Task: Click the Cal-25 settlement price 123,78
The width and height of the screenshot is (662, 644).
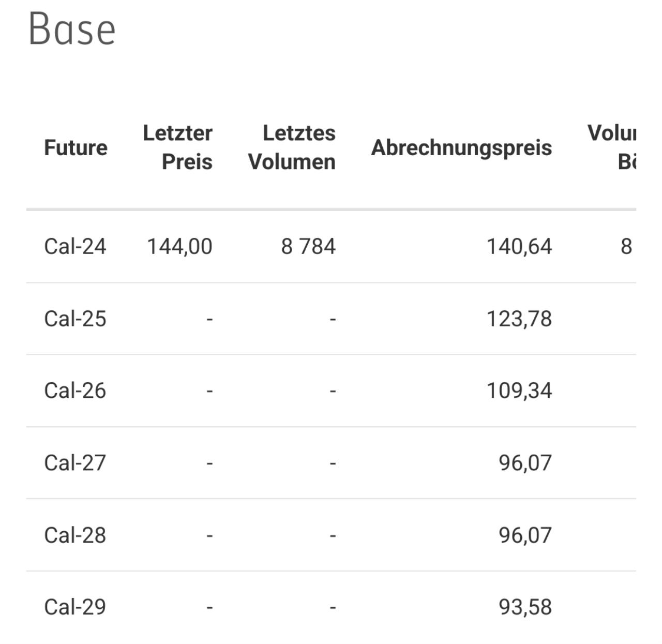Action: click(x=519, y=319)
